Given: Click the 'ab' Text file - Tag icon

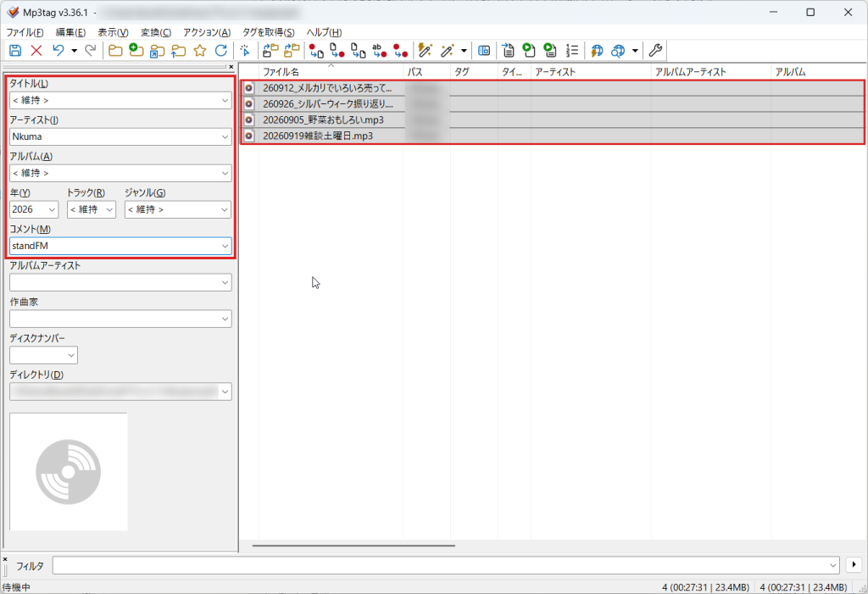Looking at the screenshot, I should point(379,51).
